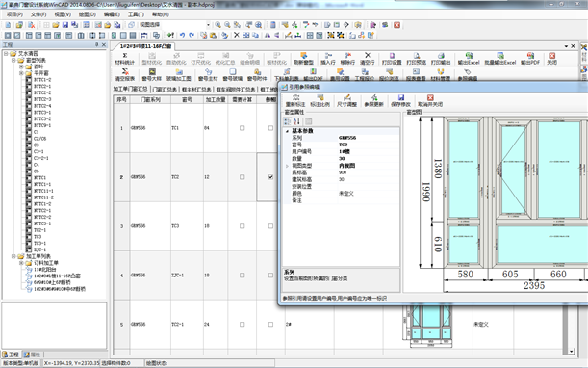Toggle 参照 checkbox in row 5 (TC2-1)
Image resolution: width=588 pixels, height=368 pixels.
(x=270, y=324)
